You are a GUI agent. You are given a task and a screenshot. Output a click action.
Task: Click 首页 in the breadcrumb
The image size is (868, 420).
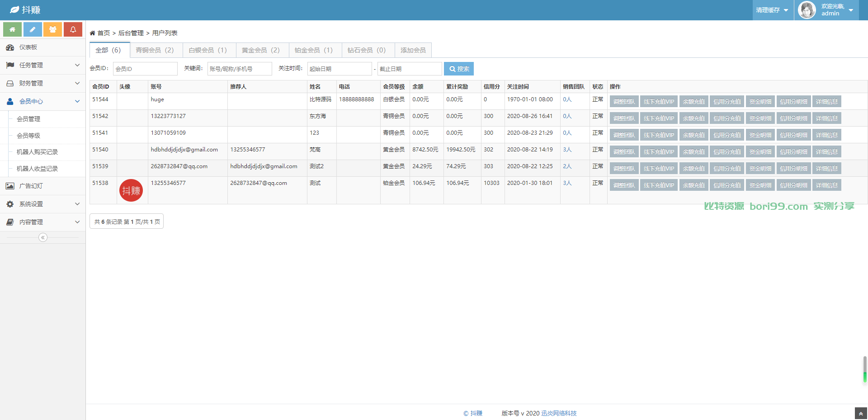click(104, 33)
